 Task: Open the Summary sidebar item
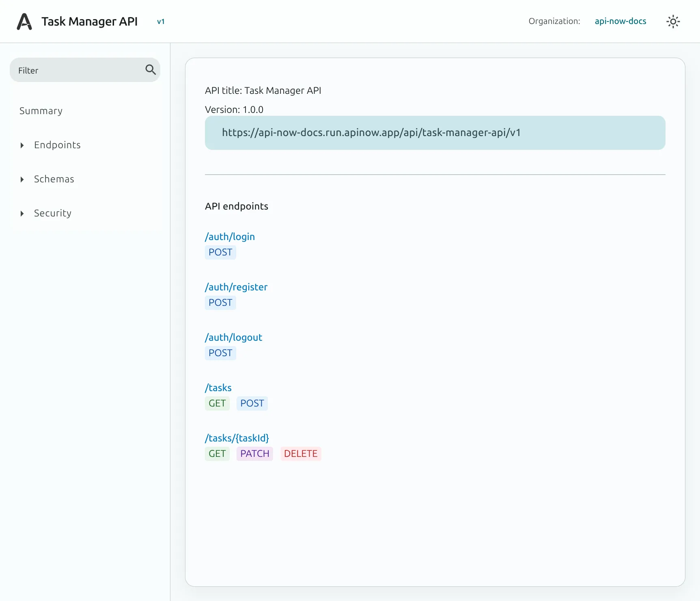coord(41,111)
